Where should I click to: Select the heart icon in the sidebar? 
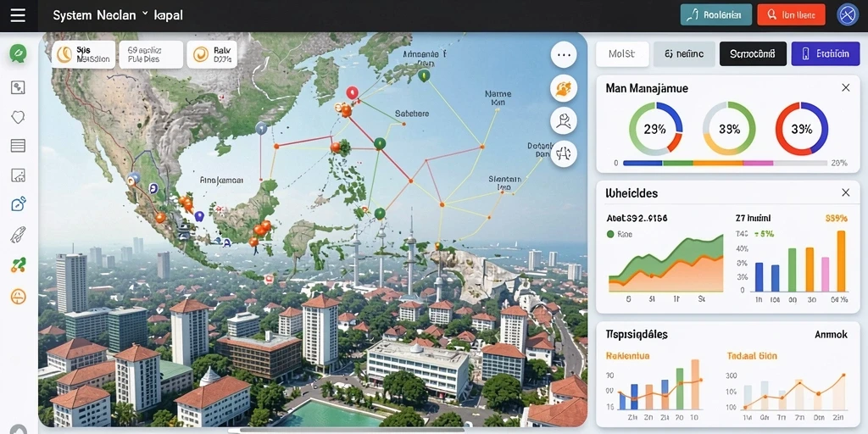[19, 117]
